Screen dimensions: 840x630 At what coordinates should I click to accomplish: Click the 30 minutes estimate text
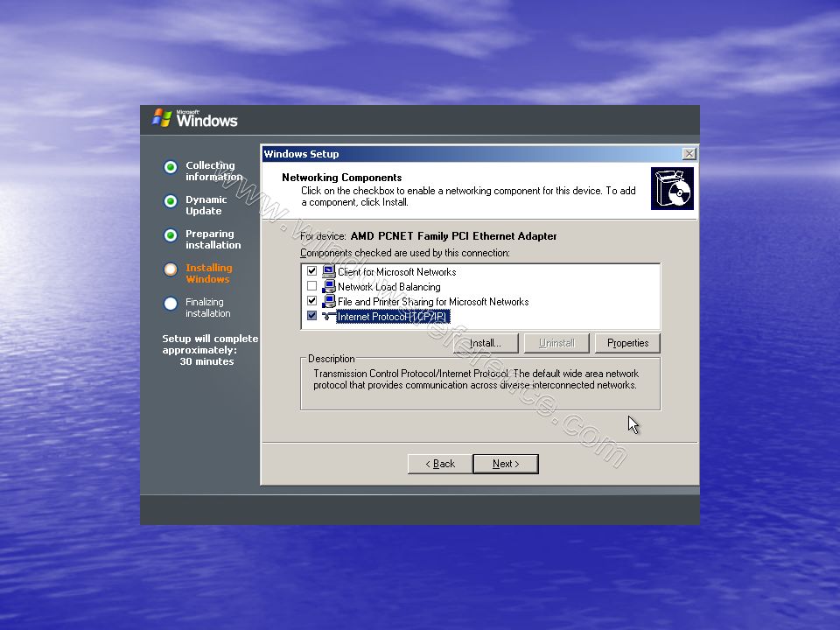[206, 361]
